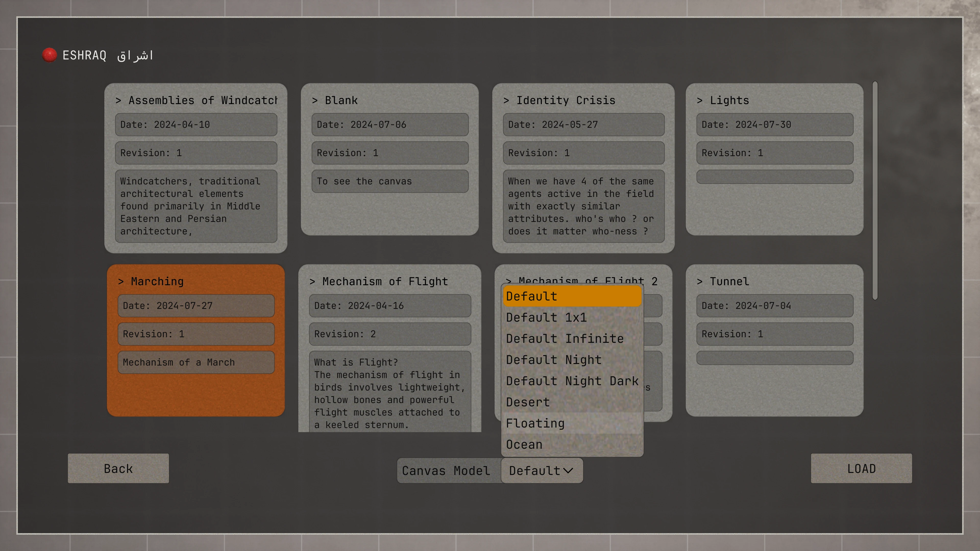This screenshot has height=551, width=980.
Task: Choose the Desert canvas model option
Action: point(528,402)
